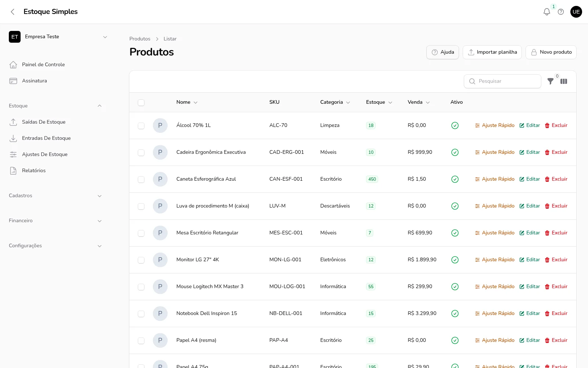
Task: Click active checkmark for Mesa Escritório Retangular
Action: coord(455,233)
